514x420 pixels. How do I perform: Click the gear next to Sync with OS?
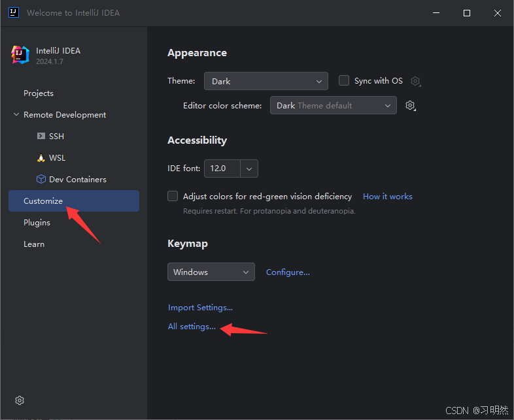(x=416, y=81)
